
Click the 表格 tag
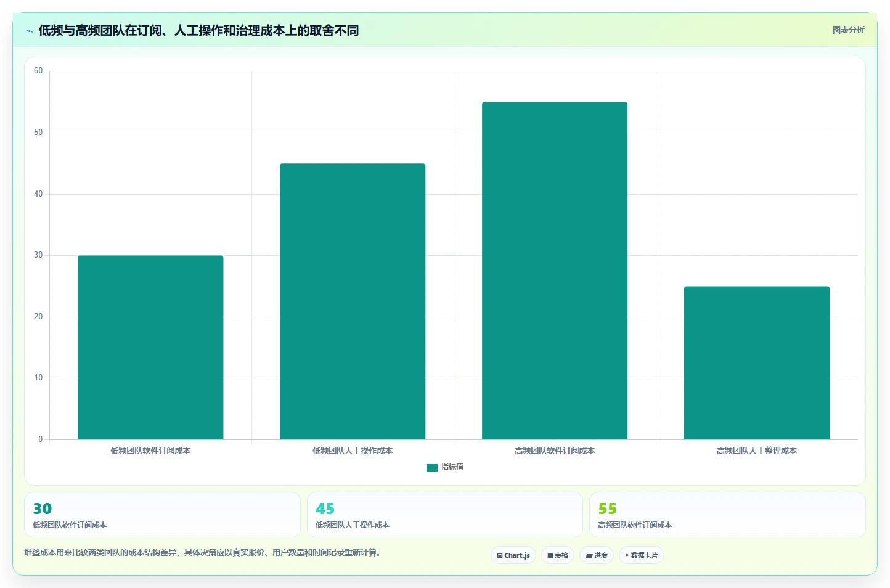click(x=558, y=555)
